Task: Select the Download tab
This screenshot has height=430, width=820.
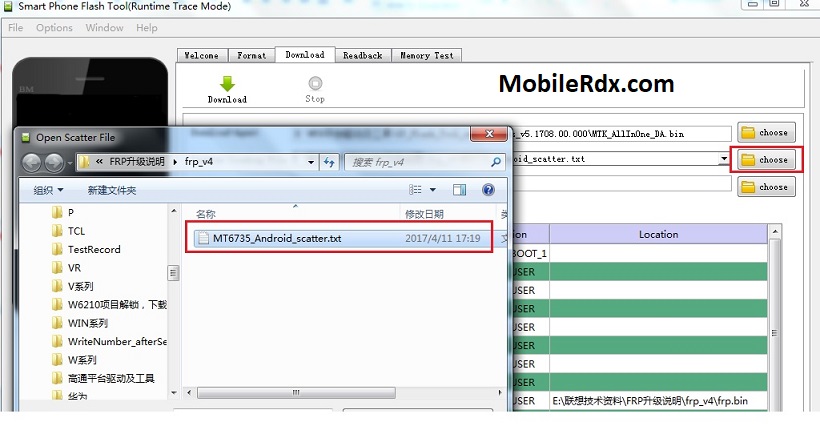Action: [x=305, y=54]
